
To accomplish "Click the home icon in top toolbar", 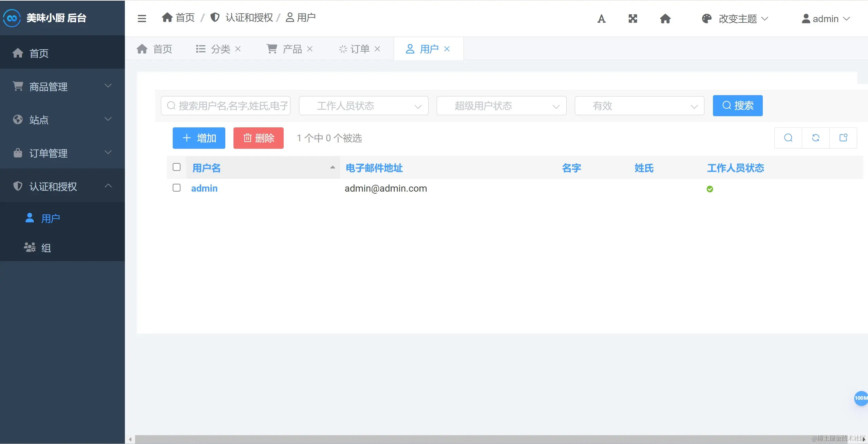I will click(x=665, y=19).
